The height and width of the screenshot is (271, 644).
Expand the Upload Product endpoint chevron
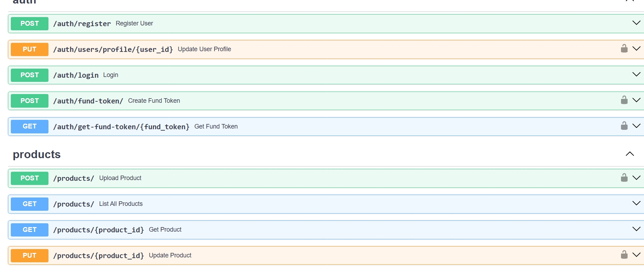point(636,178)
